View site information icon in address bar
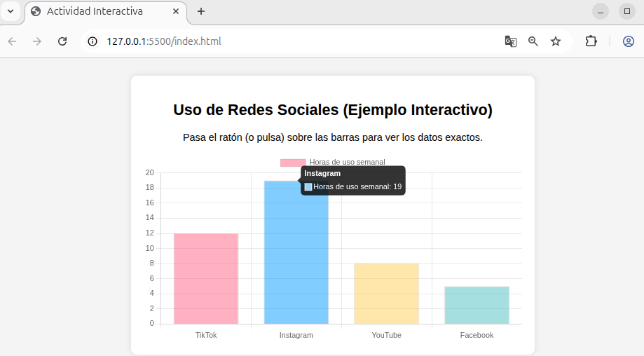Screen dimensions: 644x356 93,41
